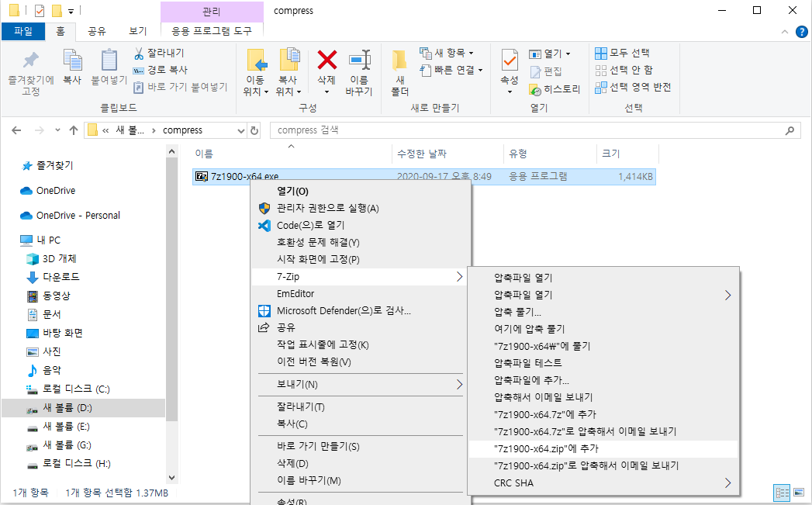Click Add to archive (압축파일에 추가...)
The width and height of the screenshot is (812, 505).
click(603, 380)
